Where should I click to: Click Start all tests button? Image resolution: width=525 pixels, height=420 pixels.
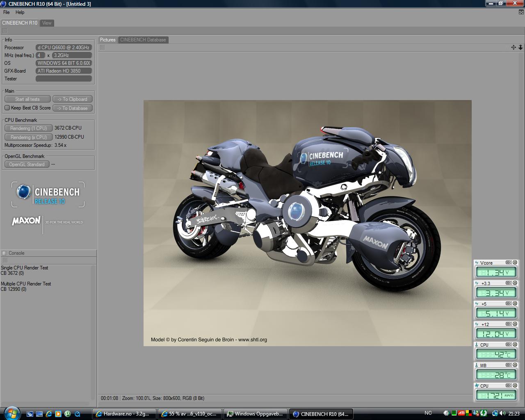[27, 99]
